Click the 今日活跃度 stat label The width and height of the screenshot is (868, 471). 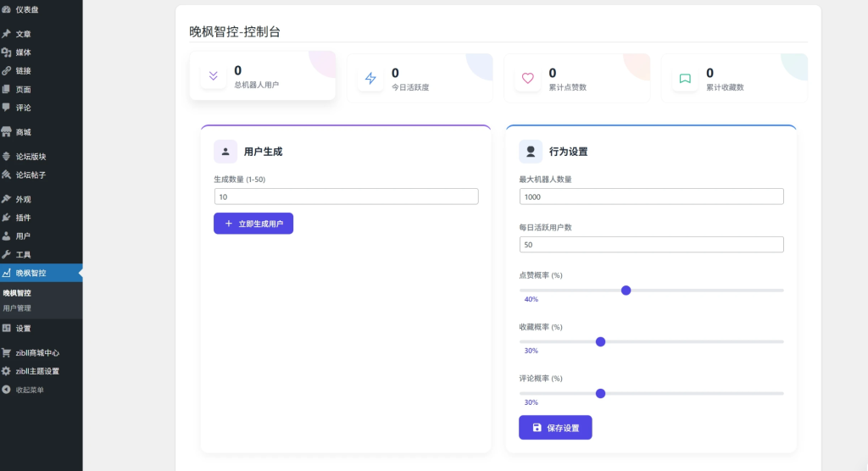tap(410, 87)
